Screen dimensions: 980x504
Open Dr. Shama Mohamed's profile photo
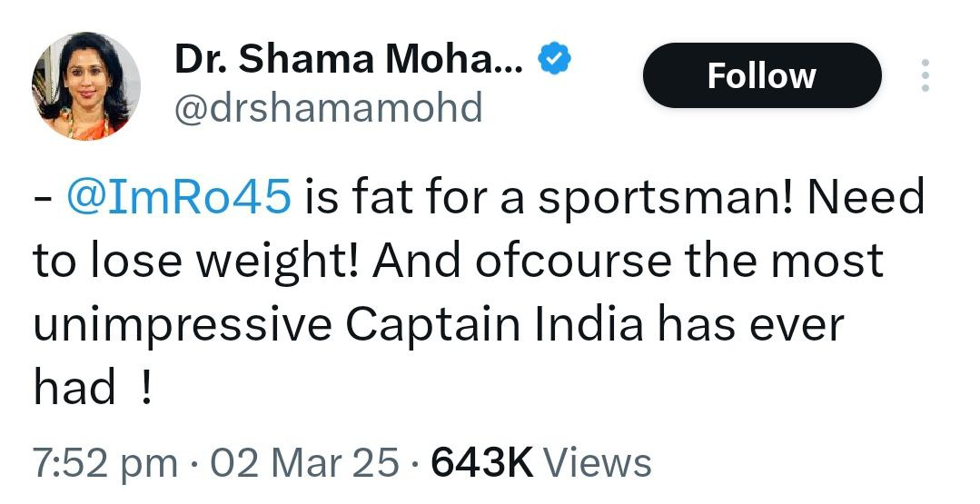coord(86,85)
